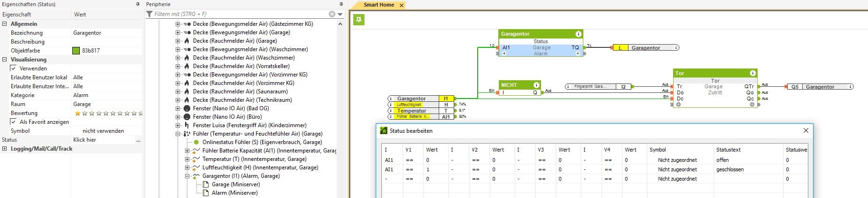Image resolution: width=868 pixels, height=198 pixels.
Task: Select Fenster Luisa window handle icon
Action: click(187, 125)
